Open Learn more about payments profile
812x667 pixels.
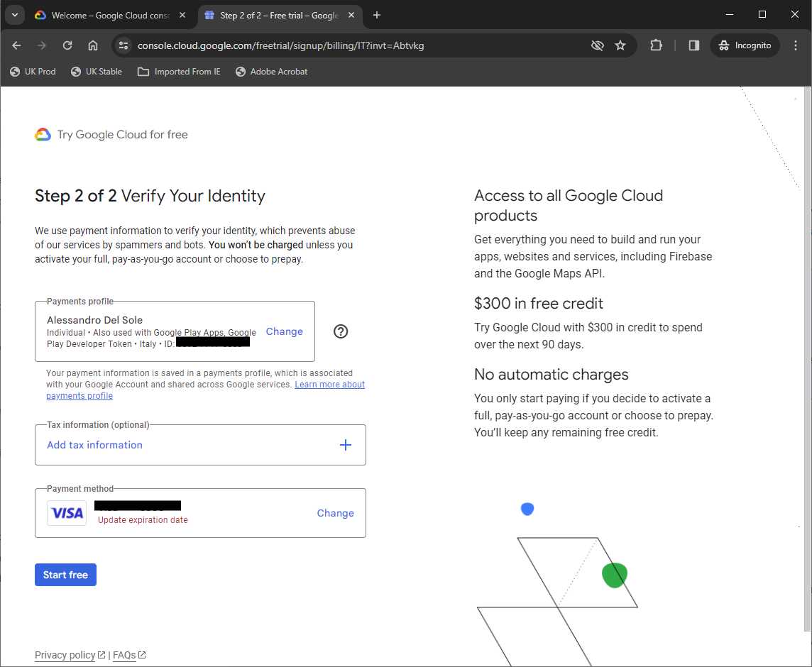pos(329,384)
